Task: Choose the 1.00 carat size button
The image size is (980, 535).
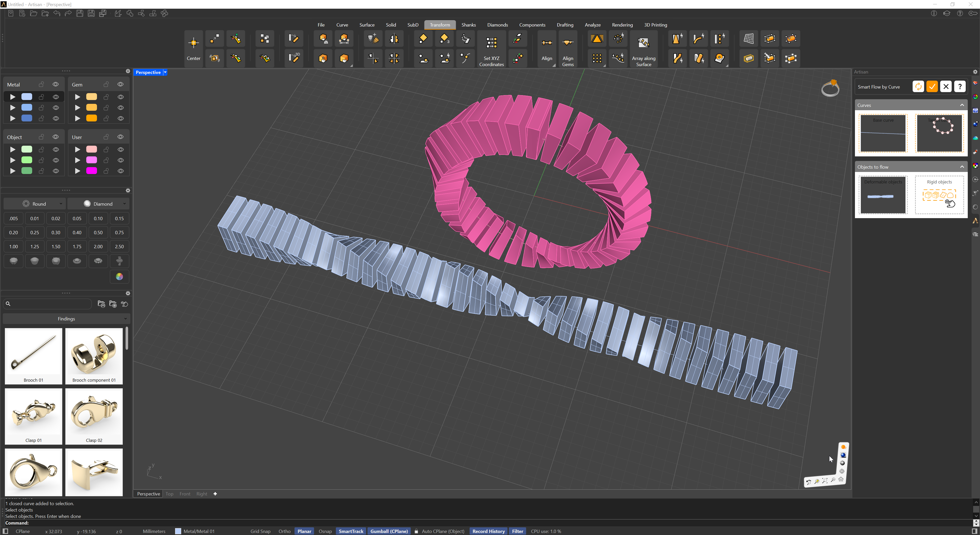Action: point(13,246)
